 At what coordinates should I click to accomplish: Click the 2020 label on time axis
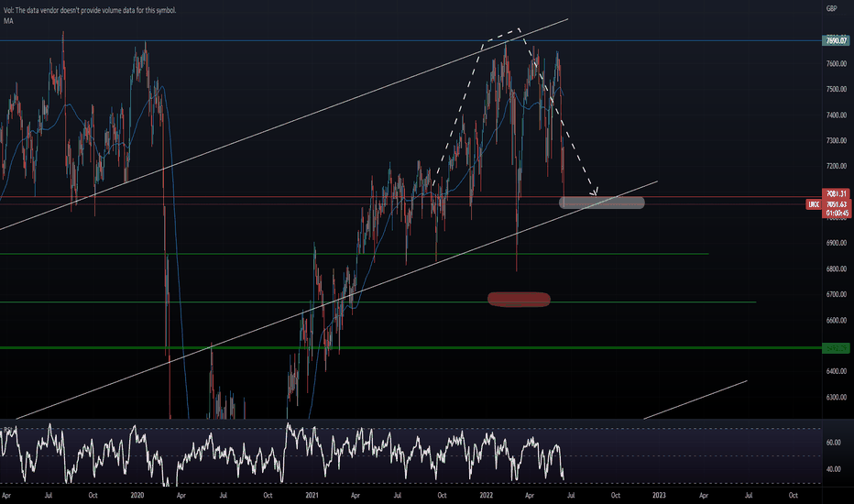(137, 495)
